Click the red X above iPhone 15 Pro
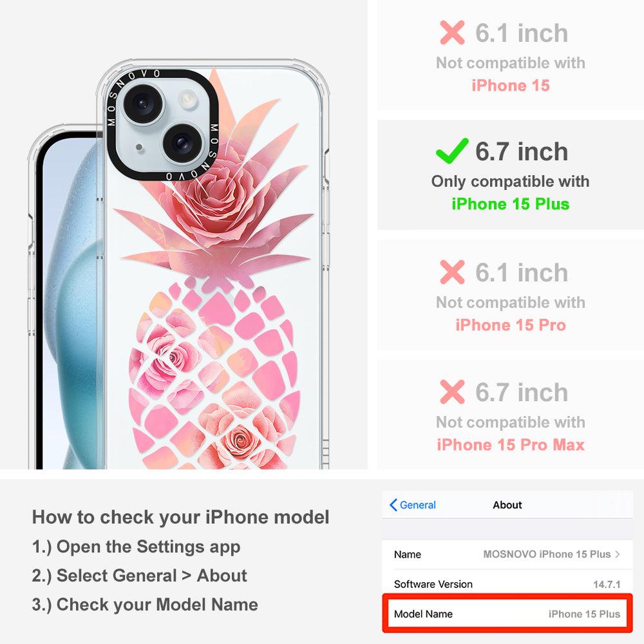The height and width of the screenshot is (644, 644). tap(452, 272)
